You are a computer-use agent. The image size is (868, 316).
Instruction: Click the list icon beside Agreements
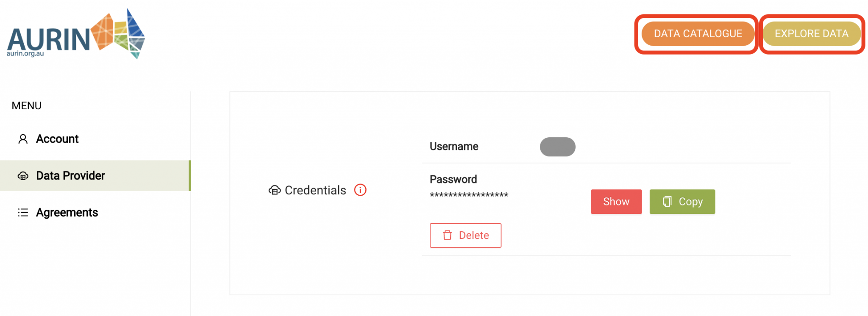pyautogui.click(x=23, y=213)
